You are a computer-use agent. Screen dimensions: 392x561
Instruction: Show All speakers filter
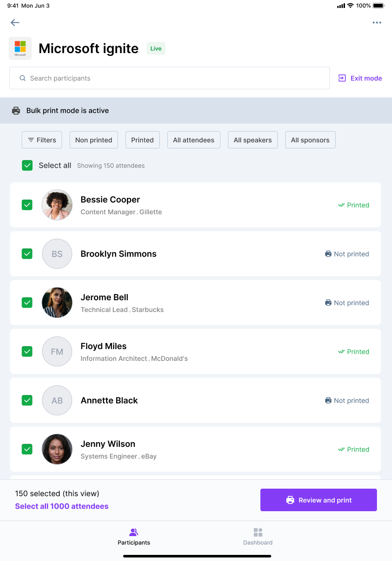tap(253, 140)
